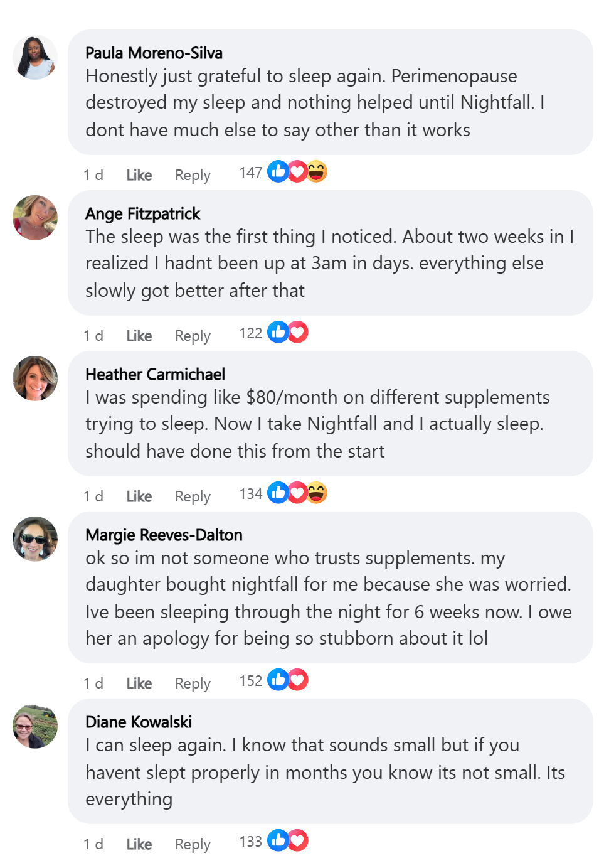The width and height of the screenshot is (604, 868).
Task: Like Heather Carmichael's comment
Action: pos(139,496)
